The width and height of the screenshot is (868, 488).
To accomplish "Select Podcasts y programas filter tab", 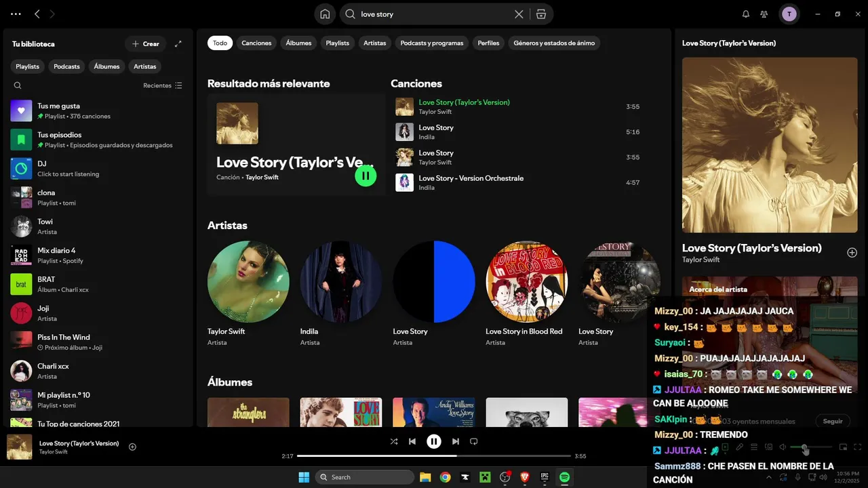I will (x=432, y=43).
